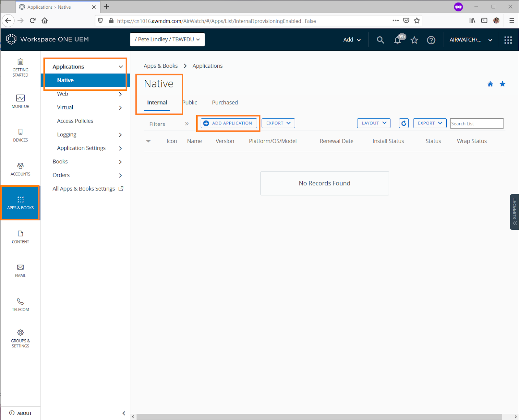Open the Monitor section

click(20, 101)
